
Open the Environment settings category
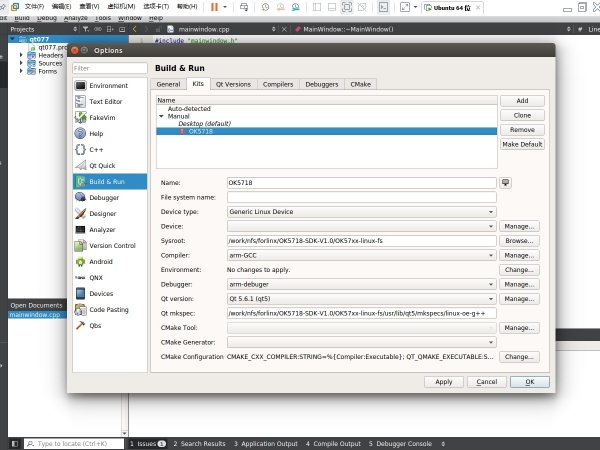(108, 86)
